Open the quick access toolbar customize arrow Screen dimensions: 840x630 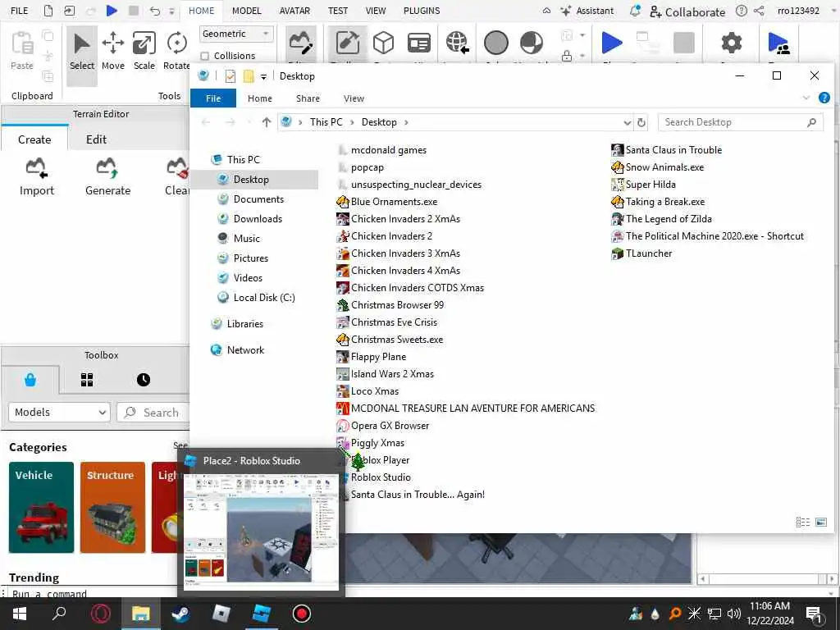click(263, 76)
